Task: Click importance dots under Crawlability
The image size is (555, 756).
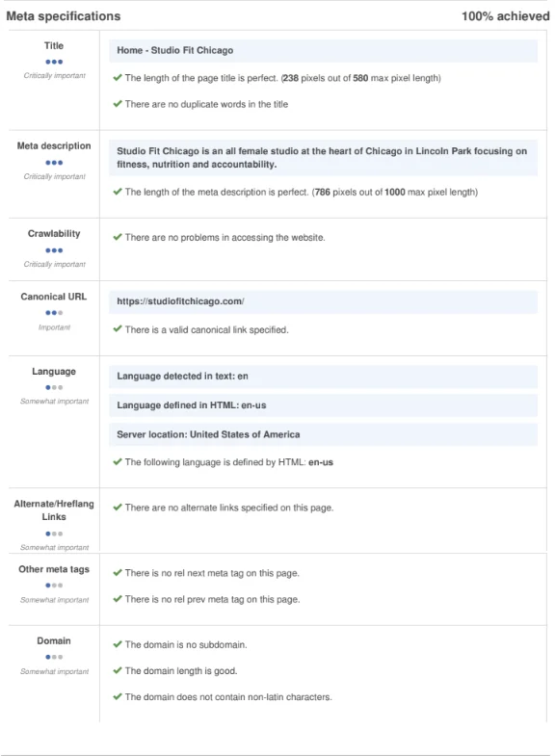Action: click(x=54, y=250)
